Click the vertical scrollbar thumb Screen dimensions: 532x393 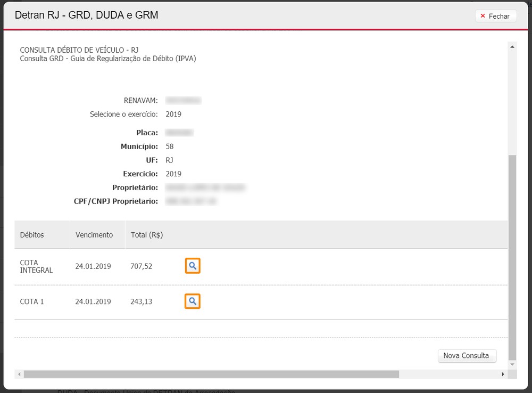click(x=512, y=257)
